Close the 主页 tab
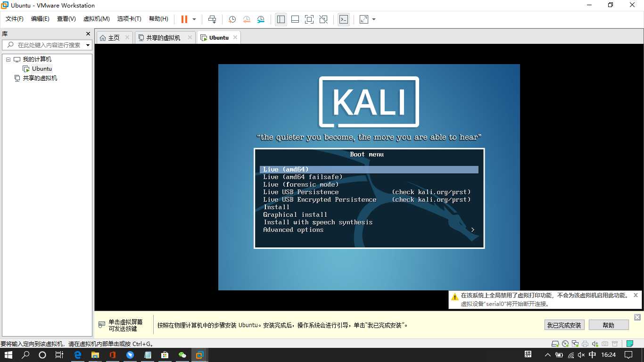This screenshot has height=362, width=644. pyautogui.click(x=127, y=37)
